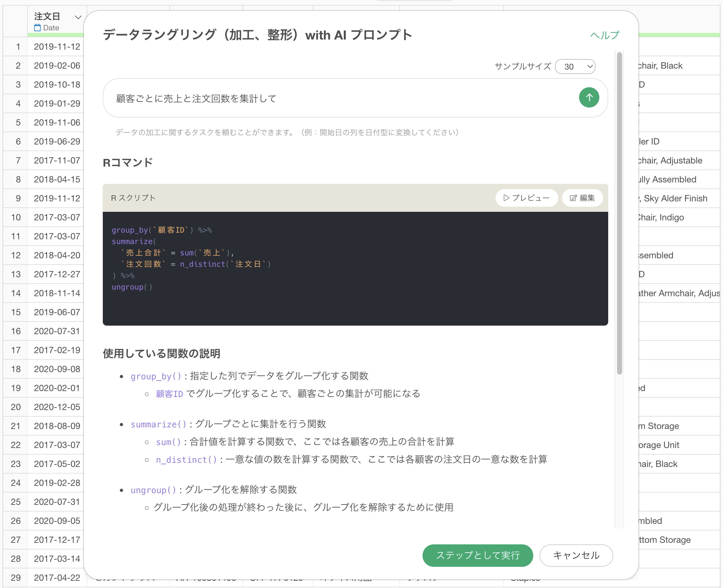The width and height of the screenshot is (723, 588).
Task: Open the 注文日 column menu chevron
Action: point(78,17)
